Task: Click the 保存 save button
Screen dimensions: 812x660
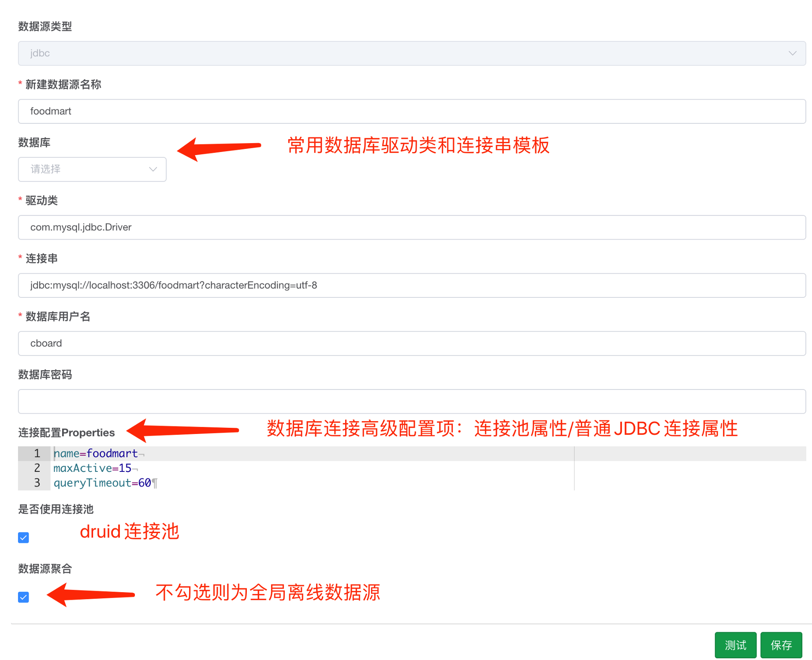Action: (x=781, y=645)
